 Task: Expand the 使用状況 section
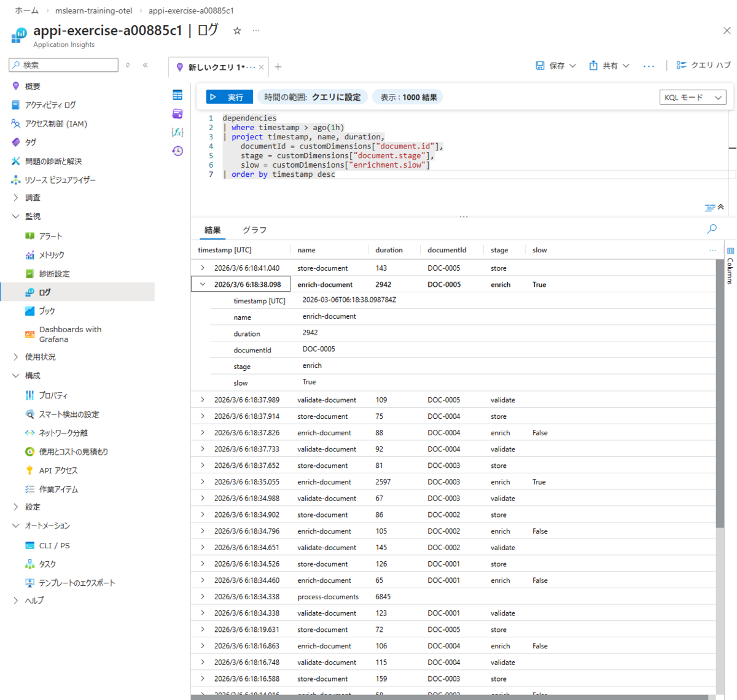(16, 357)
